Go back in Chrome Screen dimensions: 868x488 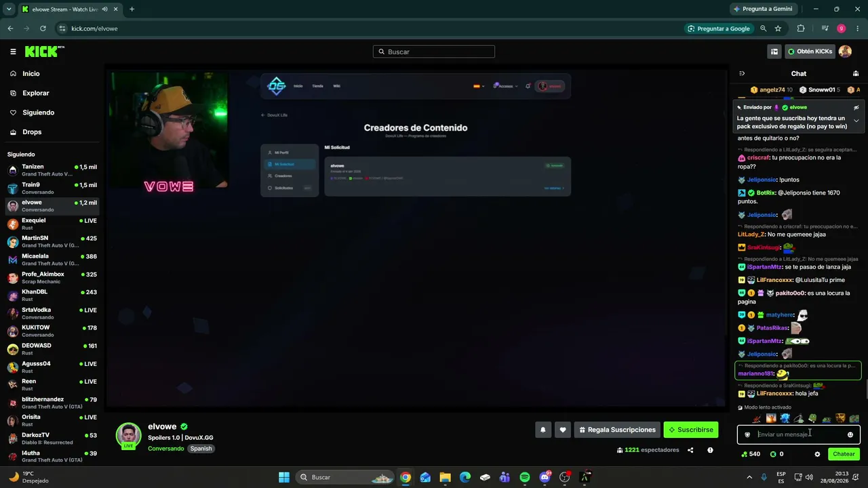(10, 28)
